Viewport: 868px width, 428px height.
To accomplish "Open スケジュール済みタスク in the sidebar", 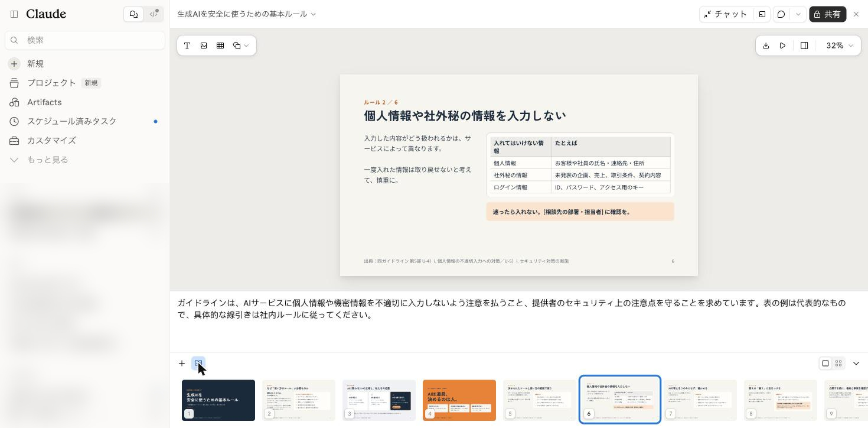I will pos(85,121).
